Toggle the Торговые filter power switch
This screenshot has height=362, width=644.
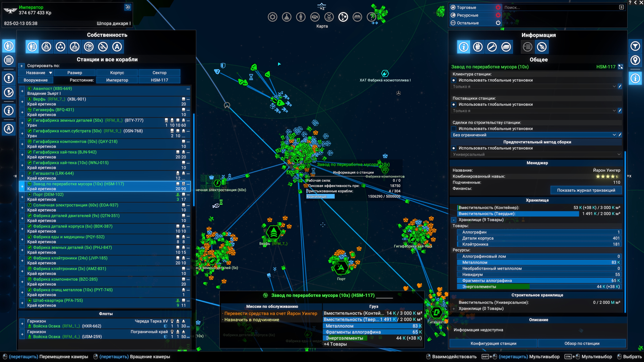498,8
